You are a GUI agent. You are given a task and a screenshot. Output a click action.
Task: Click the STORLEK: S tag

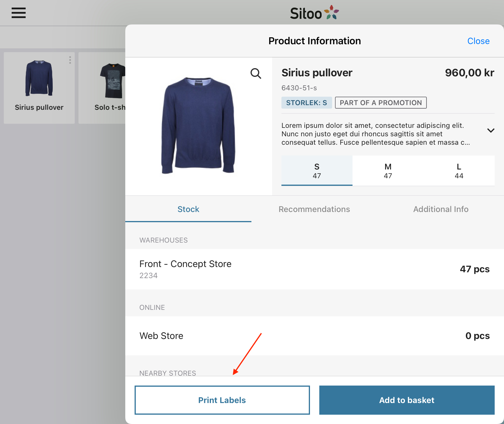(x=306, y=103)
